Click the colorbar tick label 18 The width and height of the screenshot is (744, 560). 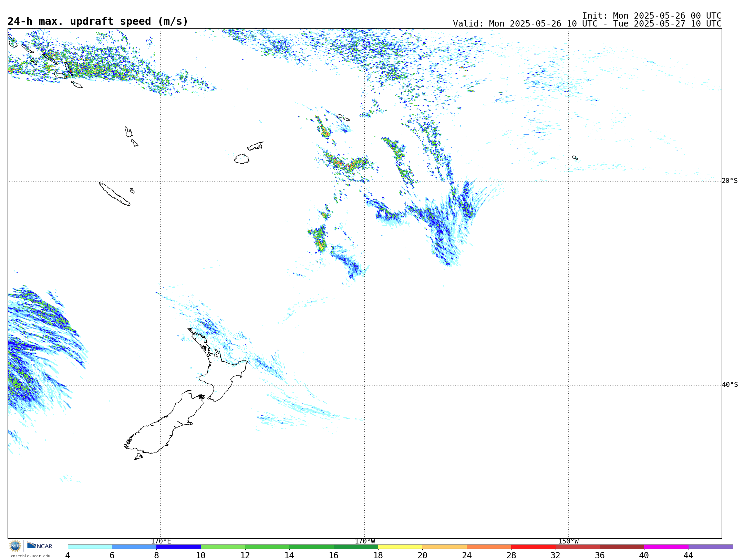point(378,555)
